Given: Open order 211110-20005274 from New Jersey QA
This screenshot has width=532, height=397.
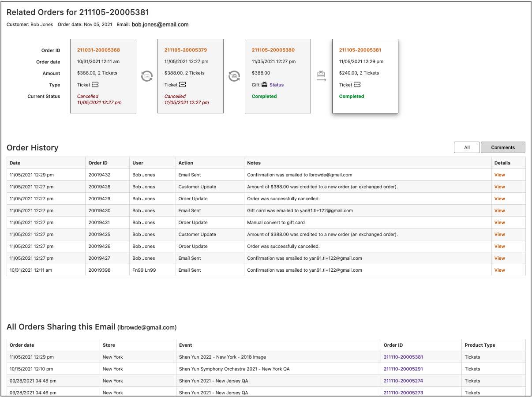Looking at the screenshot, I should coord(403,381).
